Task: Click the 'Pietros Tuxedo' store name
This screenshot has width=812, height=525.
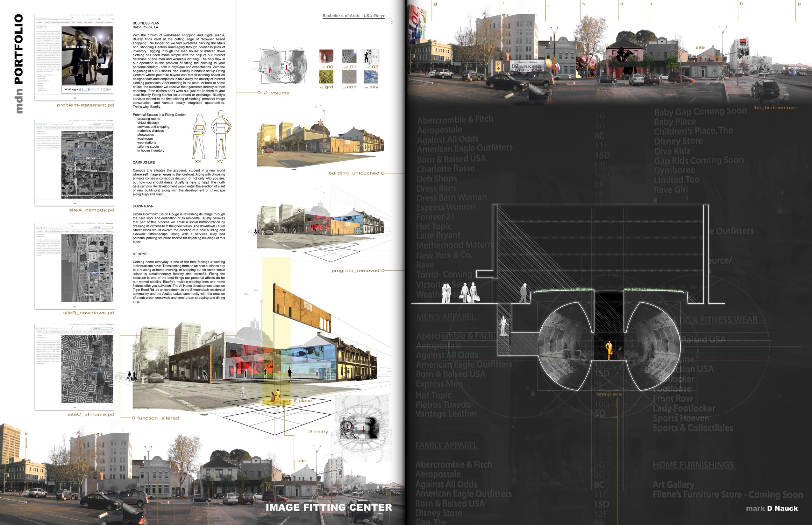Action: click(443, 405)
